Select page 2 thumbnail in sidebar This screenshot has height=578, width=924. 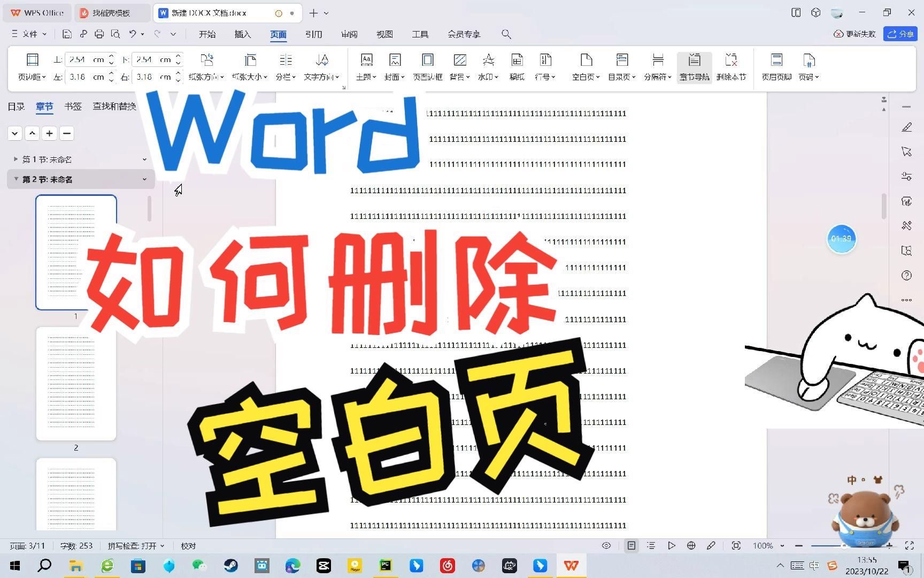[x=76, y=383]
